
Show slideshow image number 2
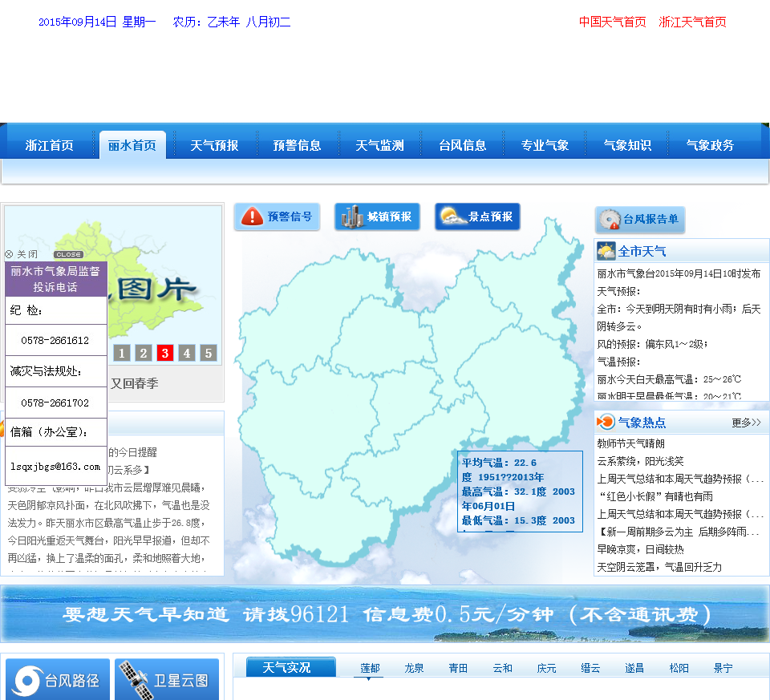click(x=144, y=353)
